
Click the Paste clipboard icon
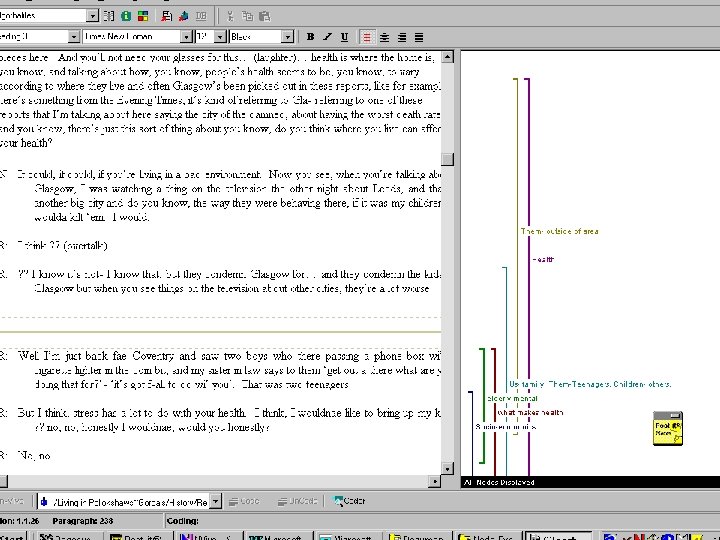tap(264, 16)
